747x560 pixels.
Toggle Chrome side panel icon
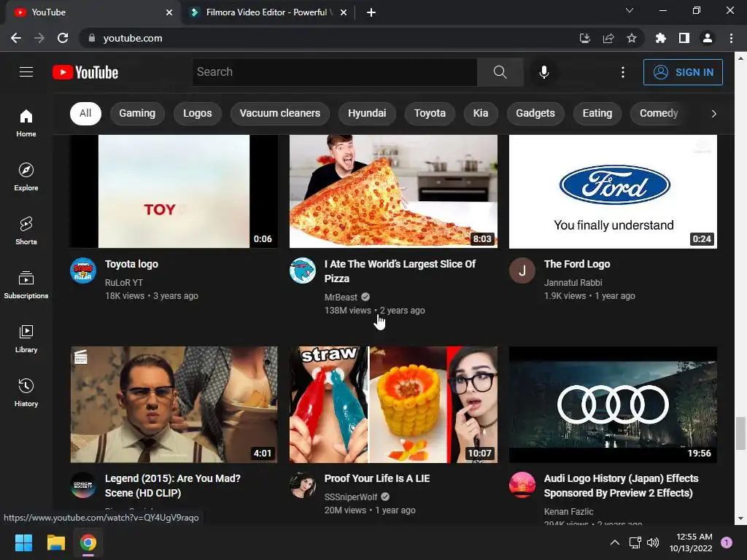pyautogui.click(x=684, y=38)
